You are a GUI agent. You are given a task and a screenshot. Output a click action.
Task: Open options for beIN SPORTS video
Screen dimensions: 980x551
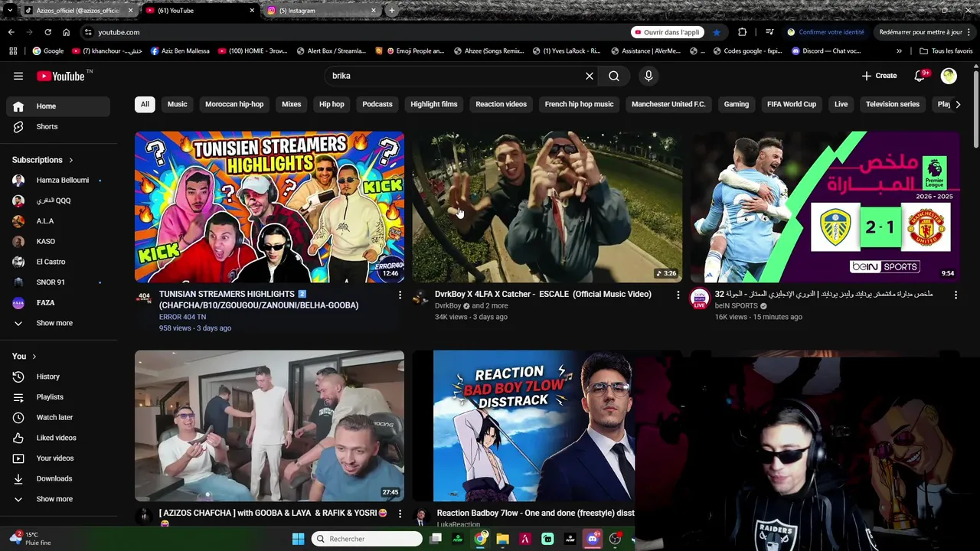[x=955, y=295]
